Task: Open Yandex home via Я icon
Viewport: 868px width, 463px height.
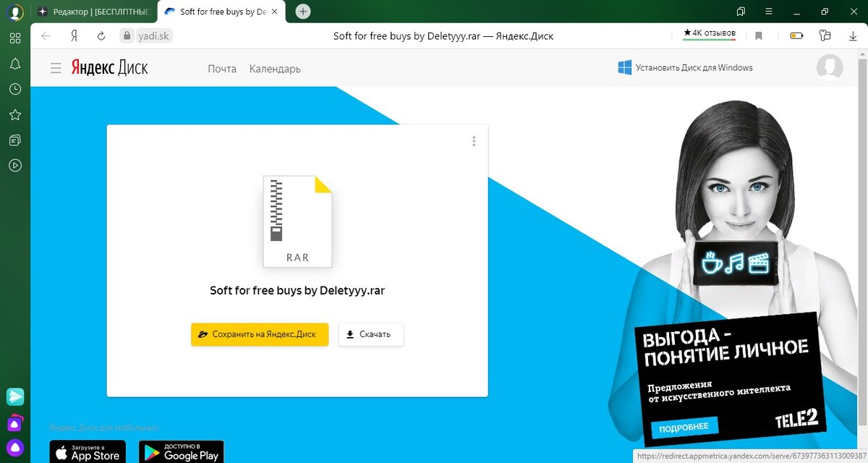Action: point(74,35)
